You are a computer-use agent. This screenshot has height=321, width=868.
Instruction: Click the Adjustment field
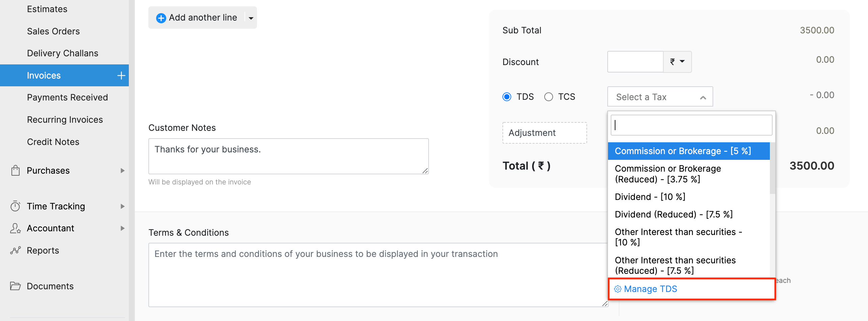544,133
